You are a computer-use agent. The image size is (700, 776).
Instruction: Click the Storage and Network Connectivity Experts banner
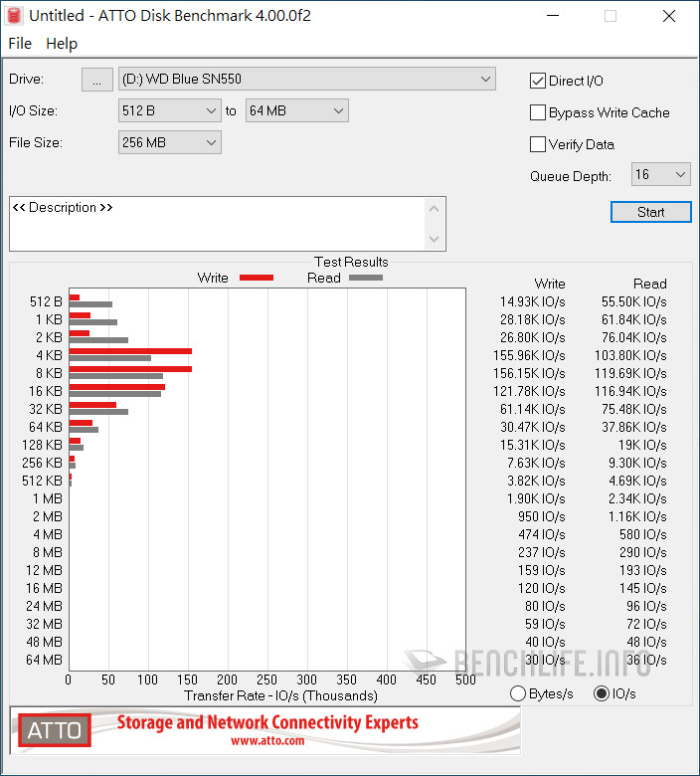click(x=267, y=722)
